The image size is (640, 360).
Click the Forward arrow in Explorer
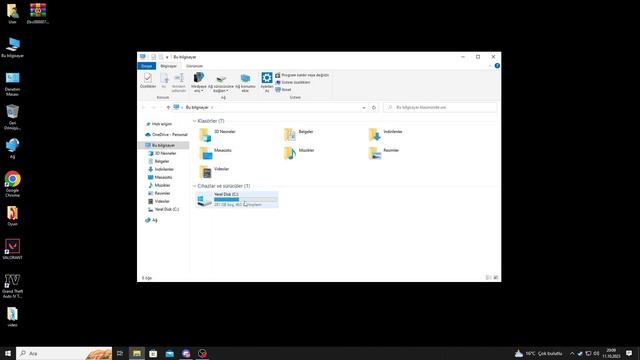click(154, 107)
